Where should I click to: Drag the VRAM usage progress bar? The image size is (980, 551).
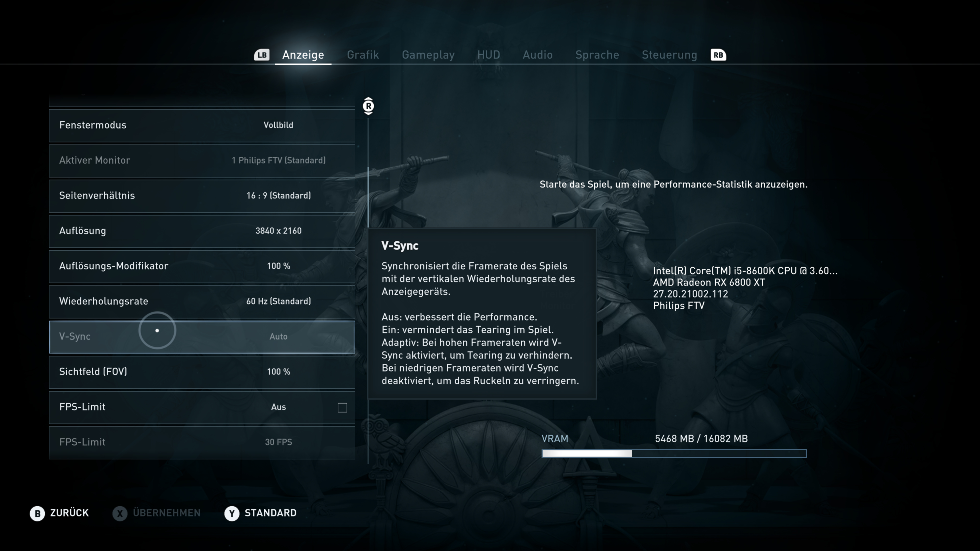[x=673, y=453]
